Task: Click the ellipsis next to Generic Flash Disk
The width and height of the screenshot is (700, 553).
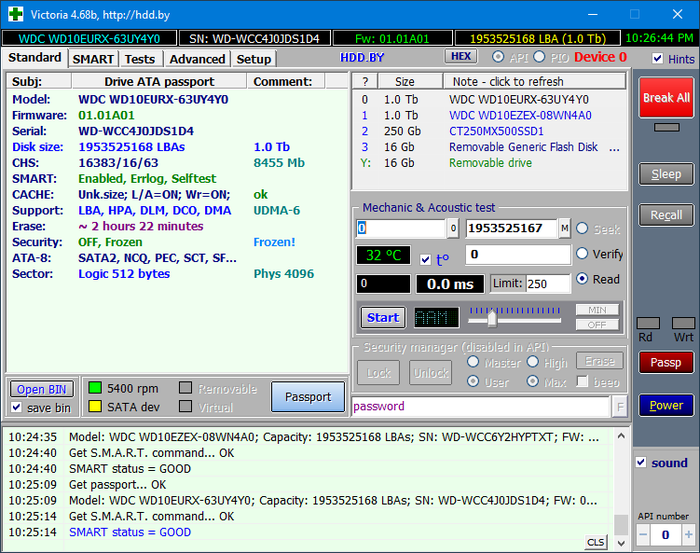Action: [614, 147]
